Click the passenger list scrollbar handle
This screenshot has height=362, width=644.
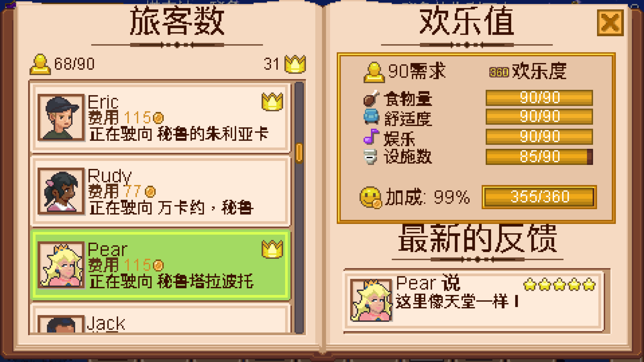(x=299, y=152)
